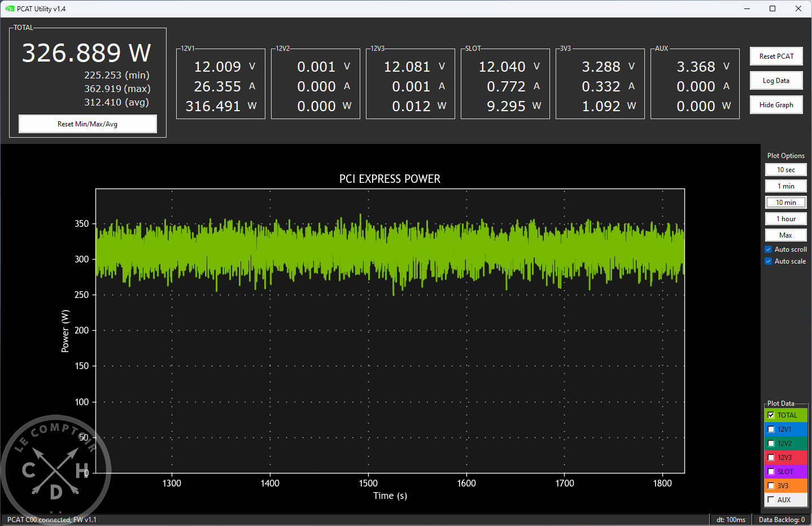
Task: Set plot range to 1 min
Action: (x=785, y=186)
